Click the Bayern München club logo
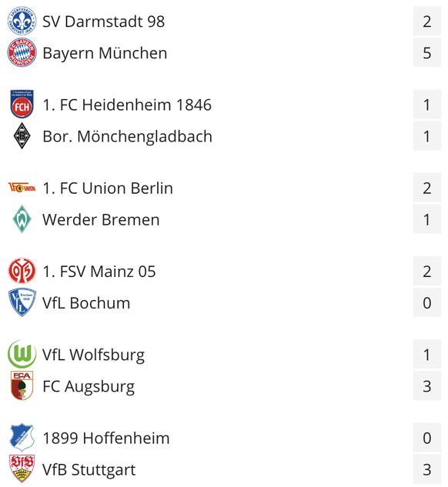This screenshot has height=487, width=448. [22, 52]
